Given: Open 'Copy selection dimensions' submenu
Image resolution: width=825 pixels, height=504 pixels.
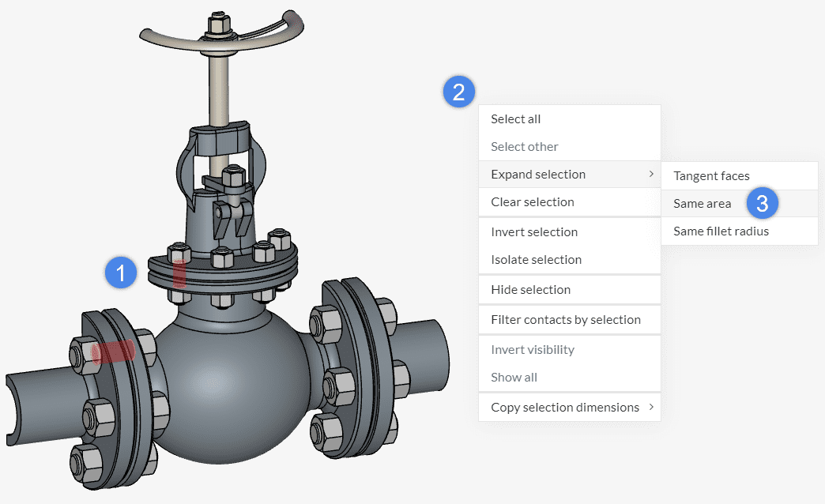Looking at the screenshot, I should point(565,408).
